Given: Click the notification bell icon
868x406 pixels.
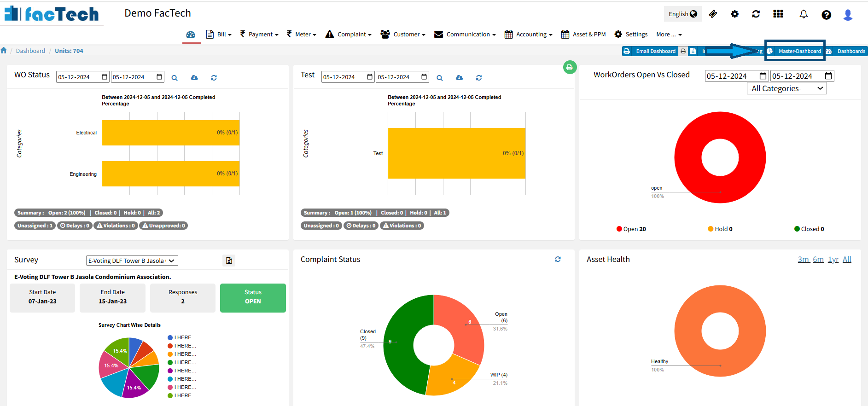Looking at the screenshot, I should 804,14.
